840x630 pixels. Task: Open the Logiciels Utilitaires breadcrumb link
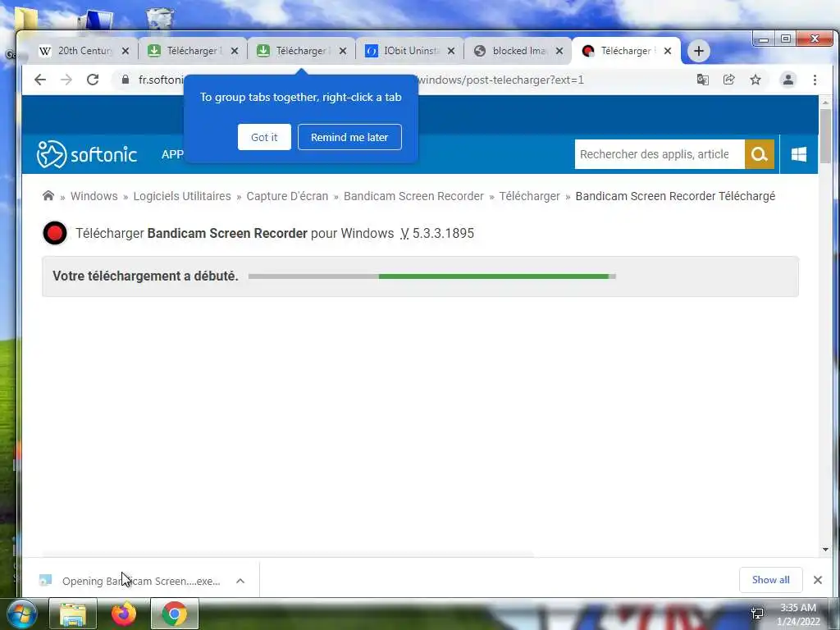click(x=182, y=196)
